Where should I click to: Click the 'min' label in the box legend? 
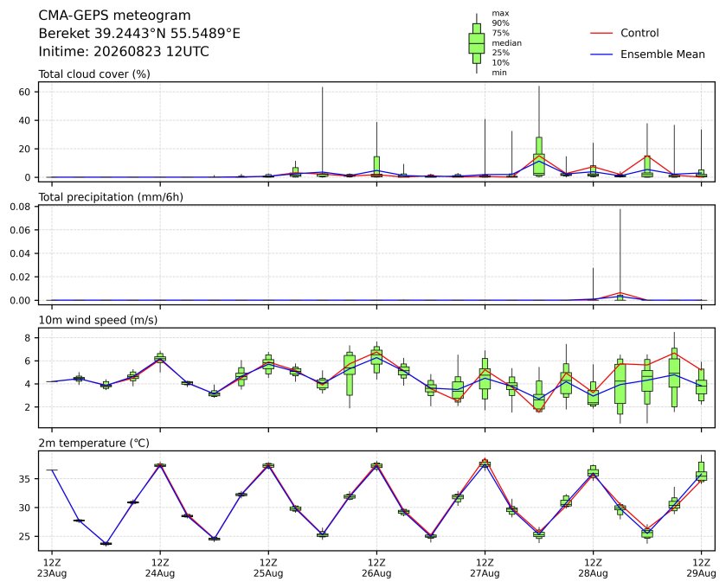click(499, 73)
